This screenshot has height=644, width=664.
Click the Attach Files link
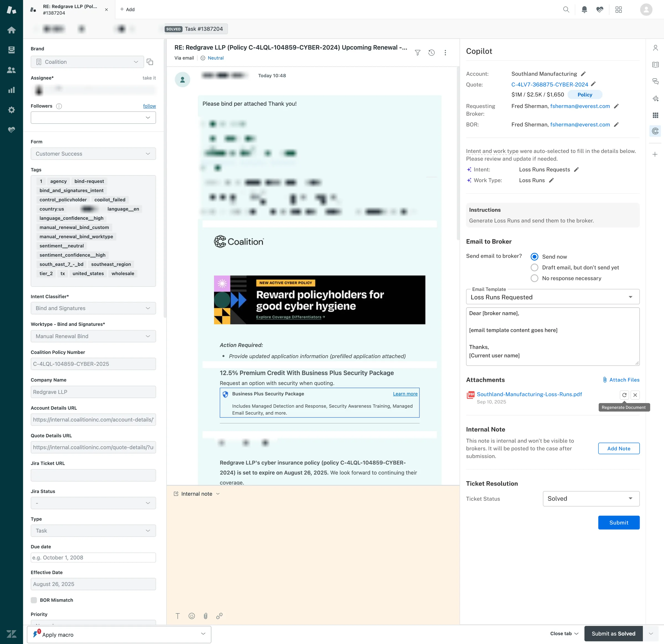click(621, 380)
